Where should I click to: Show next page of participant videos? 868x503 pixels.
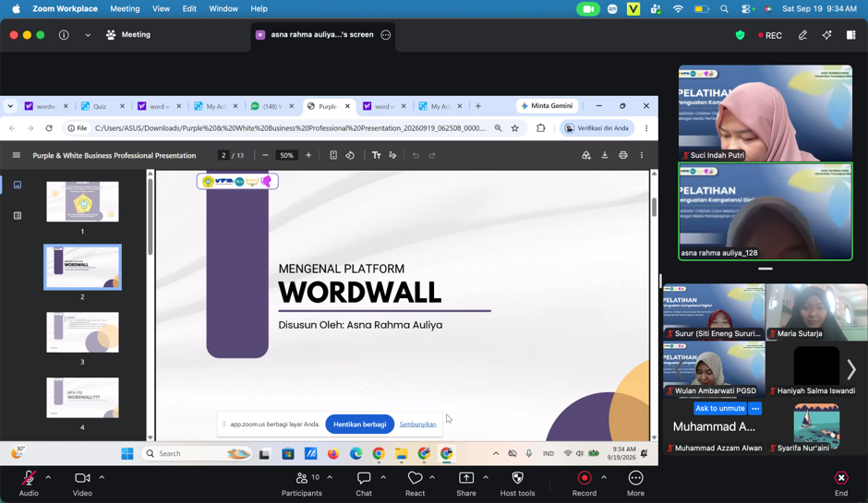(x=851, y=369)
